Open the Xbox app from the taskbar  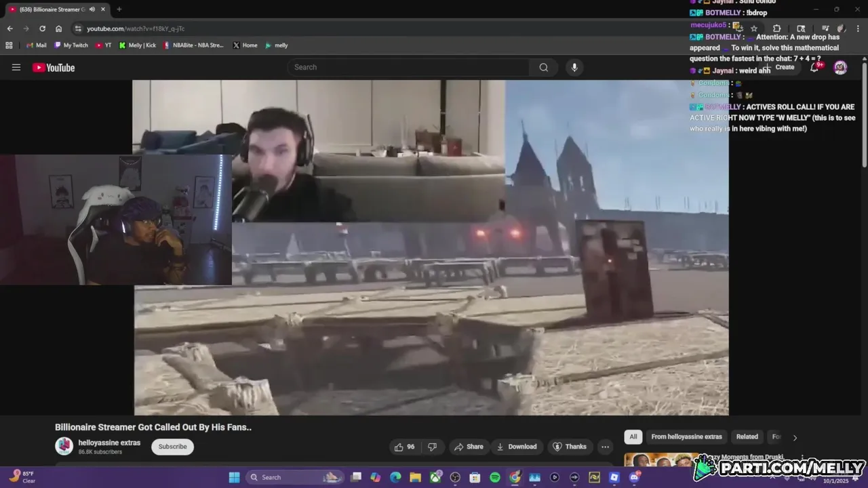tap(435, 477)
